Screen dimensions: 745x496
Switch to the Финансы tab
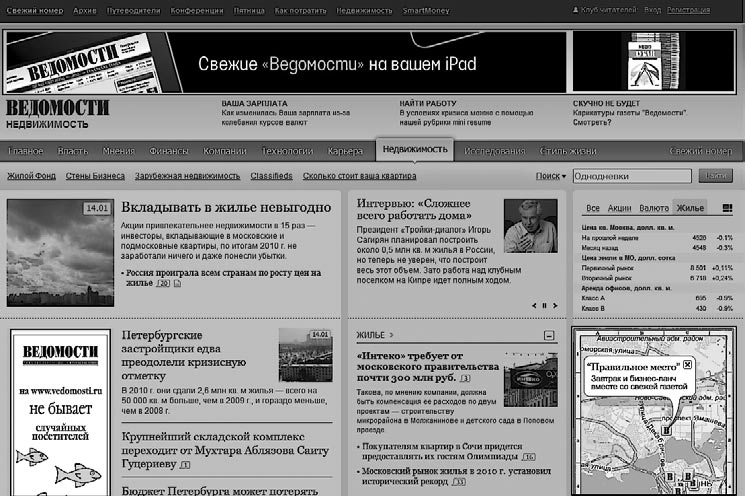pyautogui.click(x=169, y=151)
